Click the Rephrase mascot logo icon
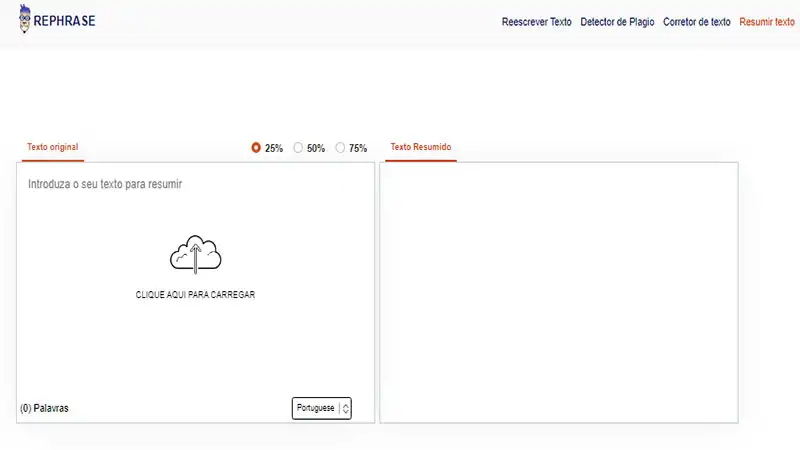 25,20
